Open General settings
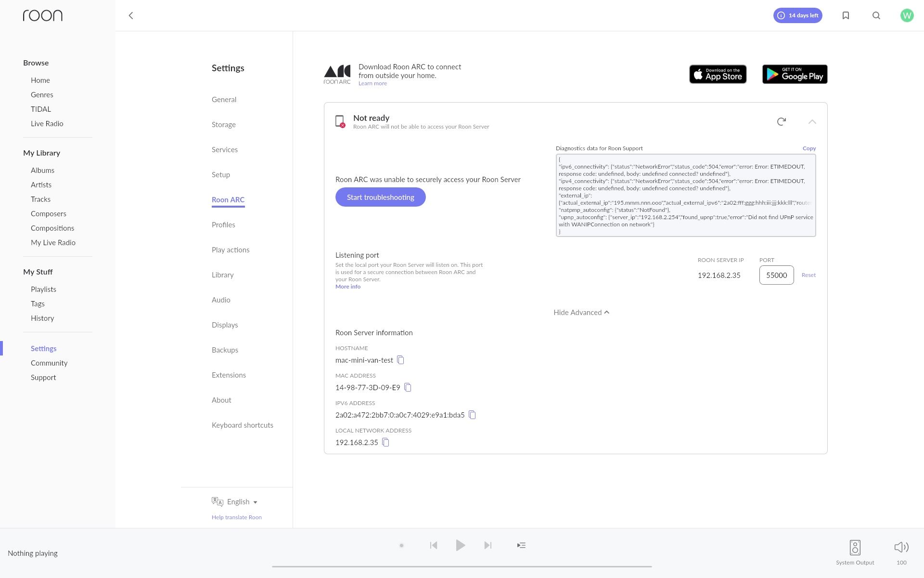The width and height of the screenshot is (924, 578). click(224, 100)
